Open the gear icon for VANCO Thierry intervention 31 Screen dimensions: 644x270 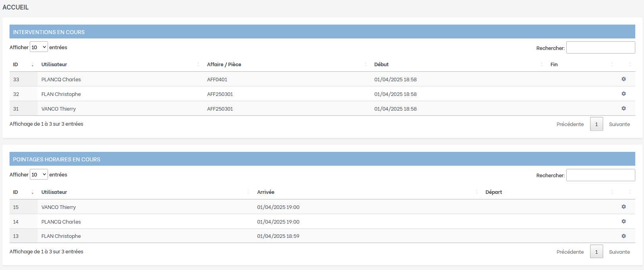coord(623,108)
